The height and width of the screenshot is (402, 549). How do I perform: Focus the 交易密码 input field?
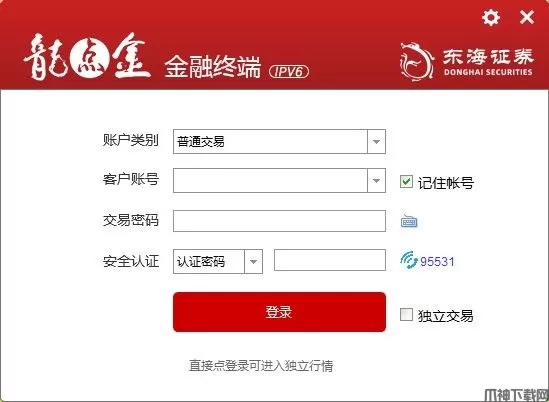279,221
